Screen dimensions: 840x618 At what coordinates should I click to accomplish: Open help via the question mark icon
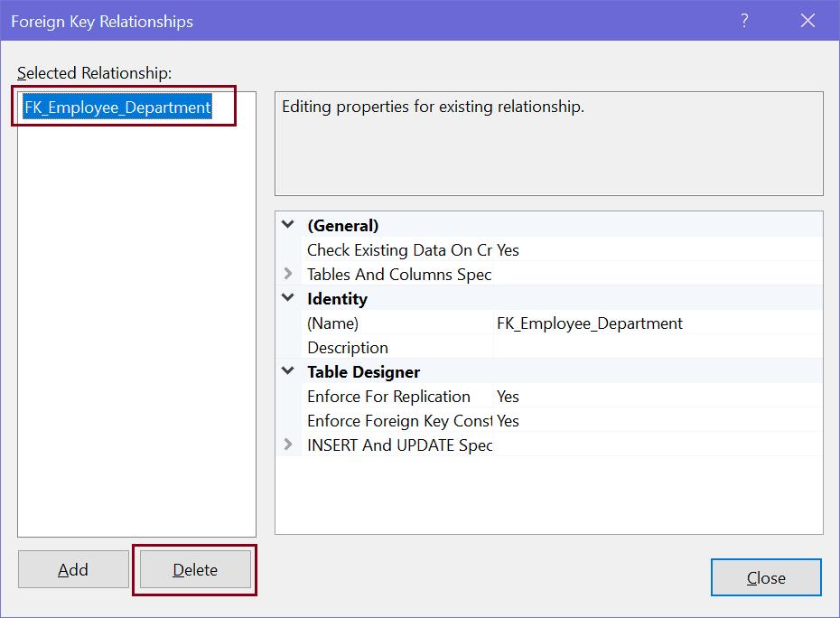742,20
